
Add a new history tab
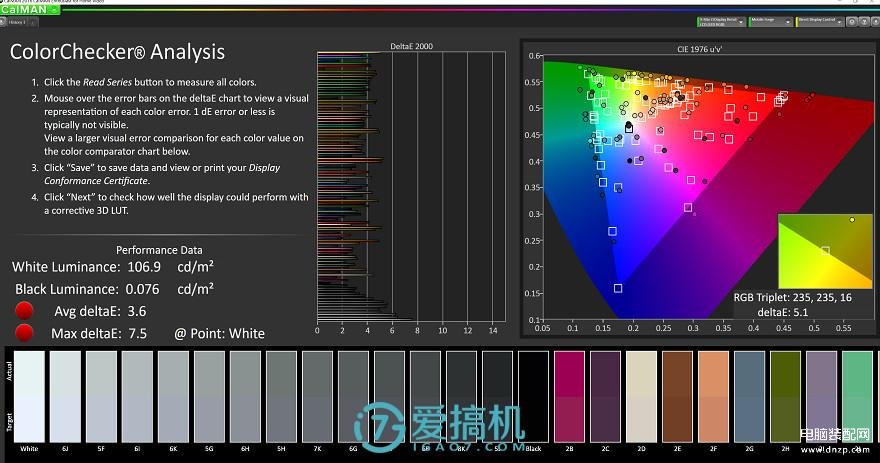coord(34,22)
